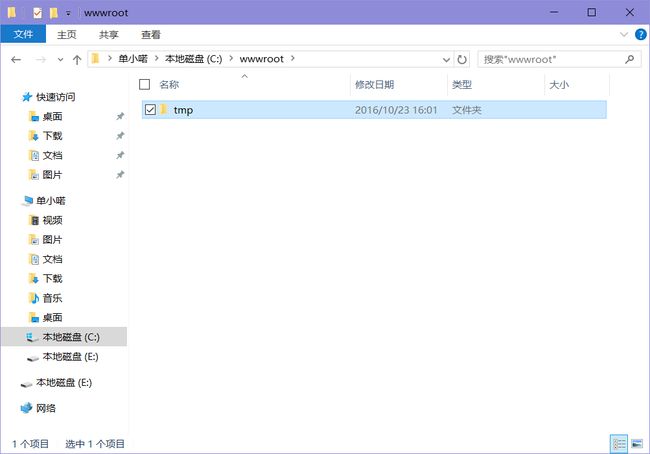Open the Help question mark icon

pyautogui.click(x=640, y=34)
